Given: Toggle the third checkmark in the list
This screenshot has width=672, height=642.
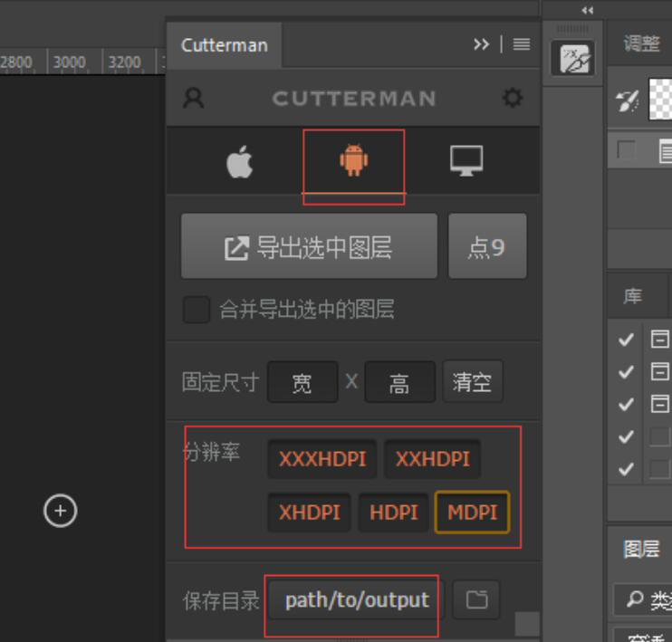Looking at the screenshot, I should point(626,404).
